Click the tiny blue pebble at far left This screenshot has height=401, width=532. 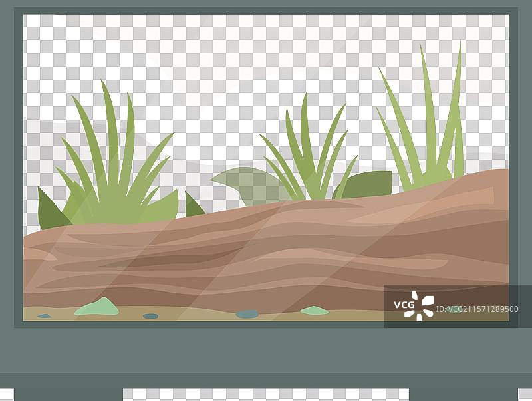click(x=44, y=316)
